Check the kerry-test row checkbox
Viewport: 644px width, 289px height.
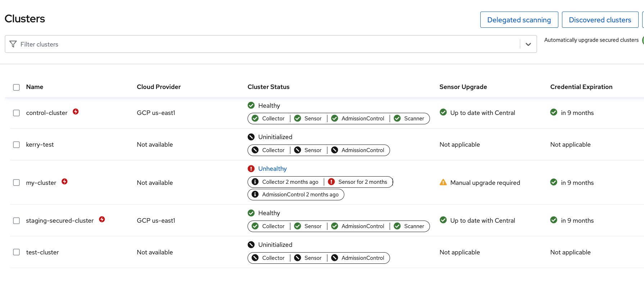pos(17,144)
